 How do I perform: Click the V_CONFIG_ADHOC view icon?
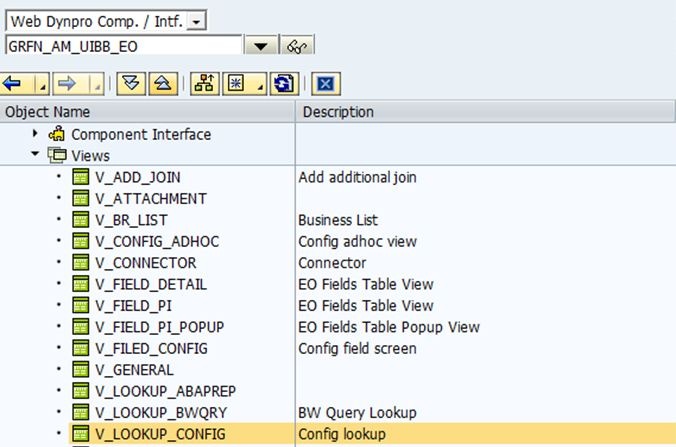[x=81, y=241]
